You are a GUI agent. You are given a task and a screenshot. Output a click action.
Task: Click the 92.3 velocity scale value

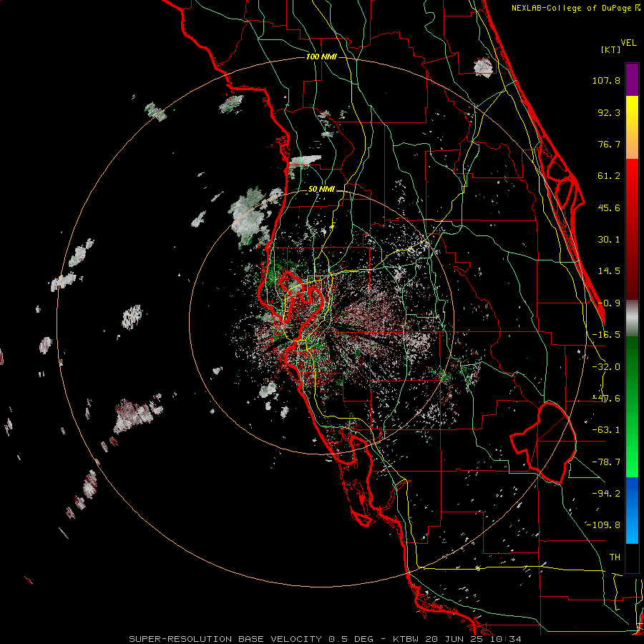point(609,112)
